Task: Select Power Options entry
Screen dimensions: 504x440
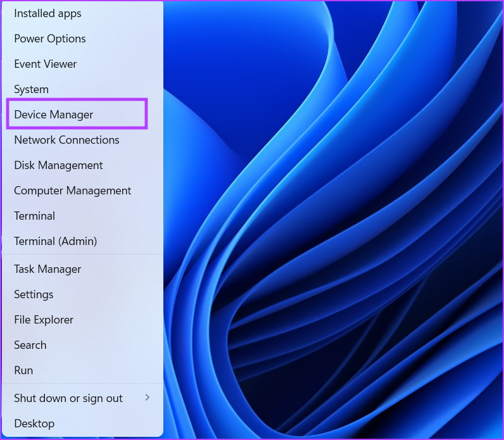Action: click(x=49, y=39)
